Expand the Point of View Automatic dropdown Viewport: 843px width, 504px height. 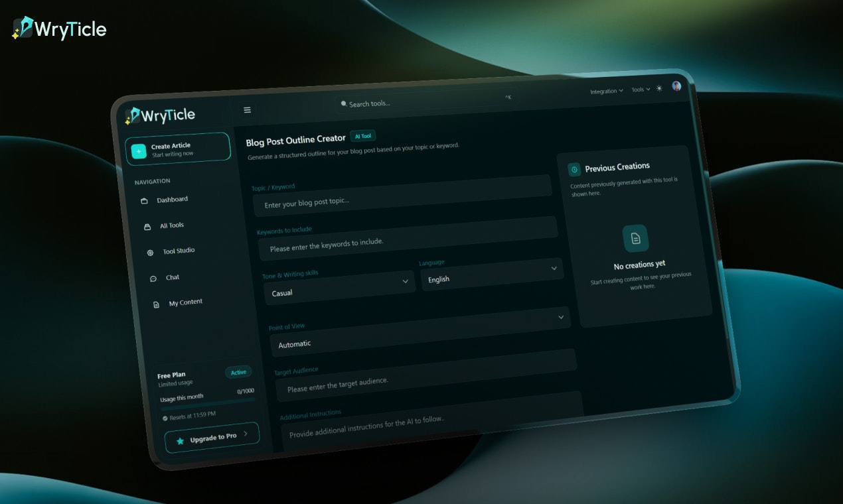coord(420,332)
